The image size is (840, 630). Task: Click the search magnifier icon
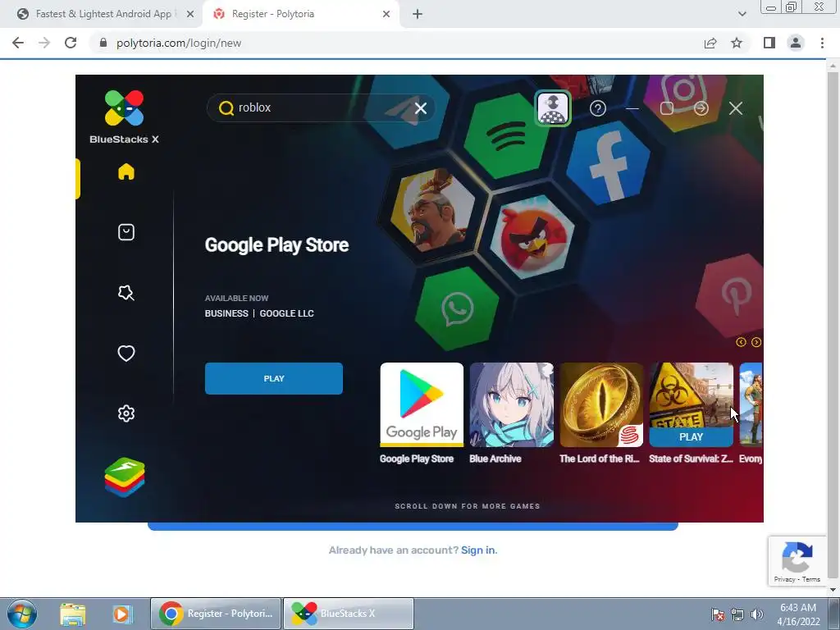point(226,108)
